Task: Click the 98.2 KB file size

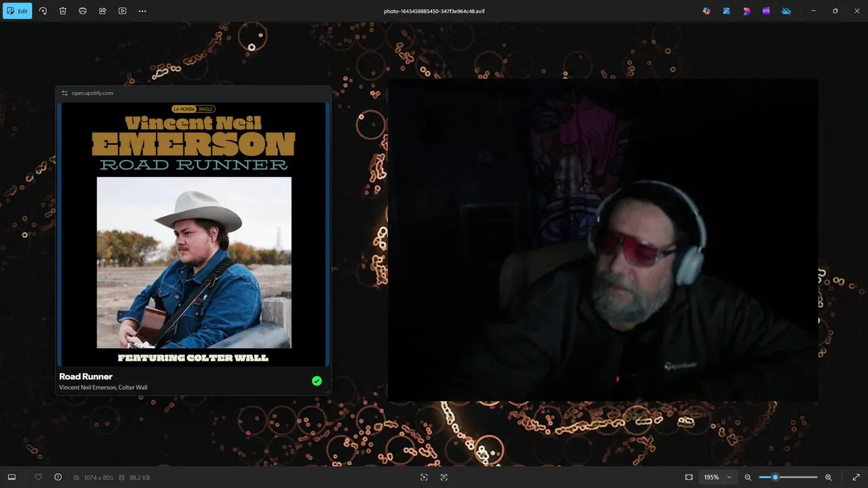Action: [139, 478]
